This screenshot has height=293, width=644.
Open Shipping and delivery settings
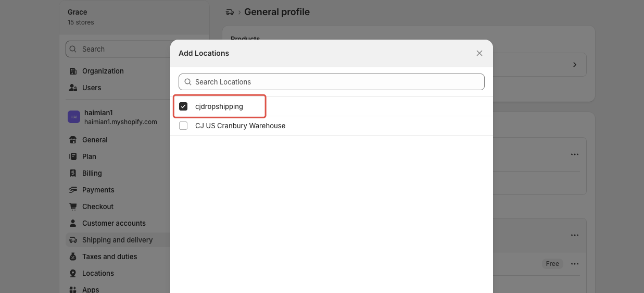(118, 240)
